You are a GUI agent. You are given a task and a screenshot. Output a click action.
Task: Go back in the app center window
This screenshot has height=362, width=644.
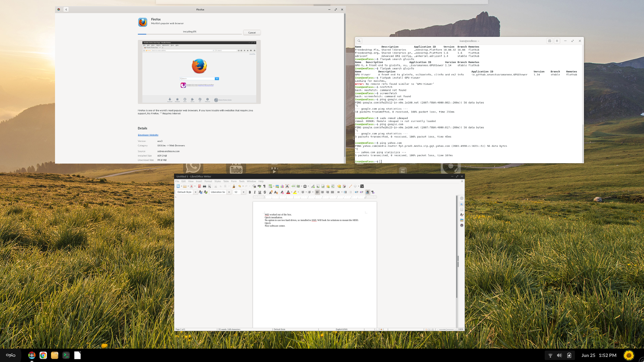(x=66, y=9)
